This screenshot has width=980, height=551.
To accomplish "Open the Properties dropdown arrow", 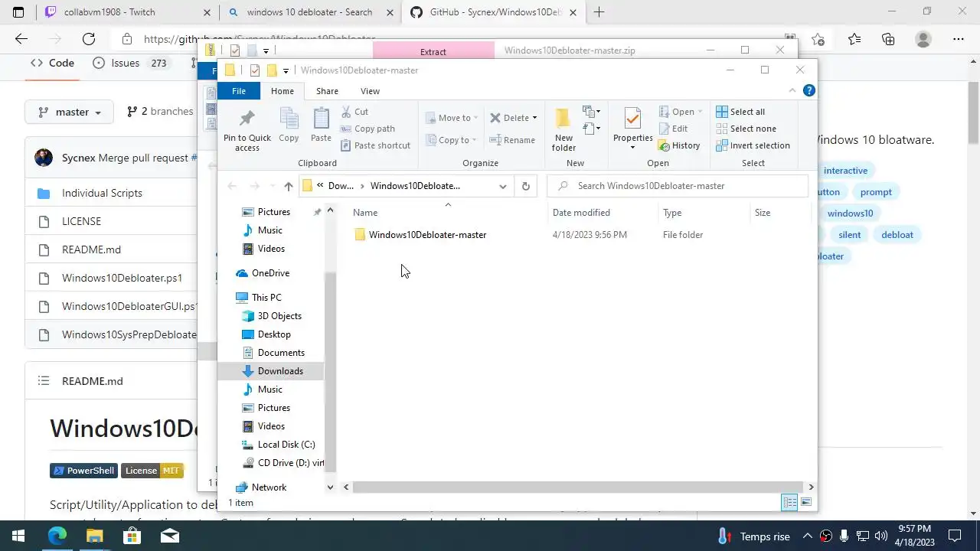I will tap(632, 148).
